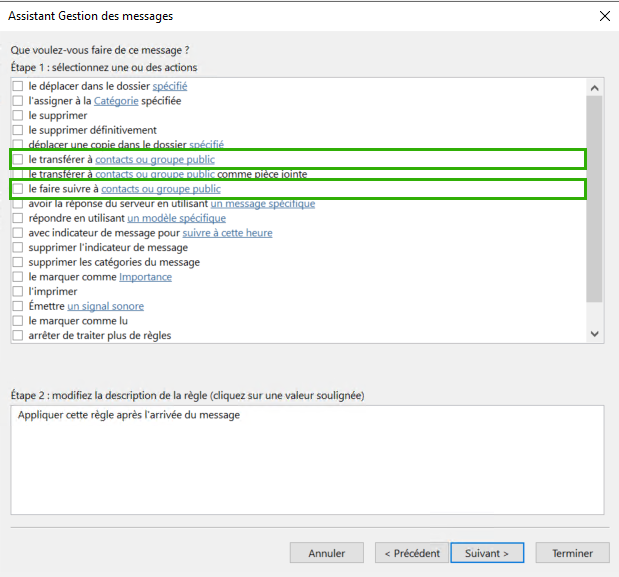Tick 'supprimer l'indicateur de message' checkbox
The image size is (619, 577).
18,247
